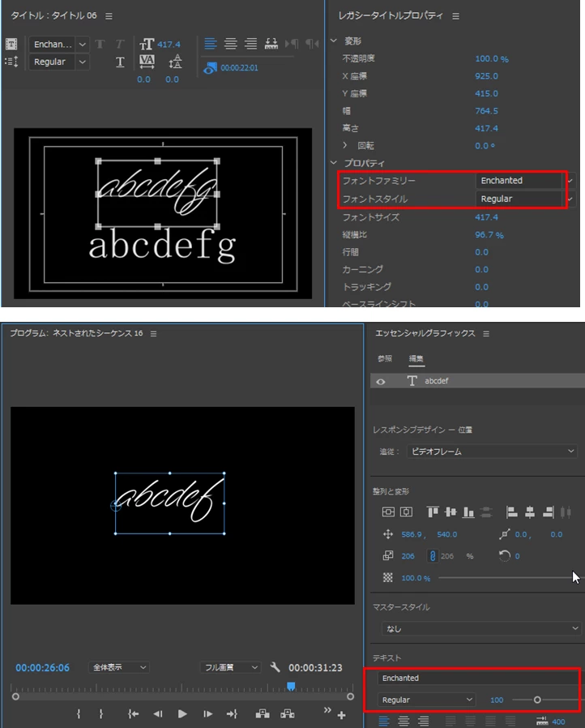Image resolution: width=585 pixels, height=728 pixels.
Task: Open the Regular style dropdown in テキスト section
Action: (x=426, y=700)
